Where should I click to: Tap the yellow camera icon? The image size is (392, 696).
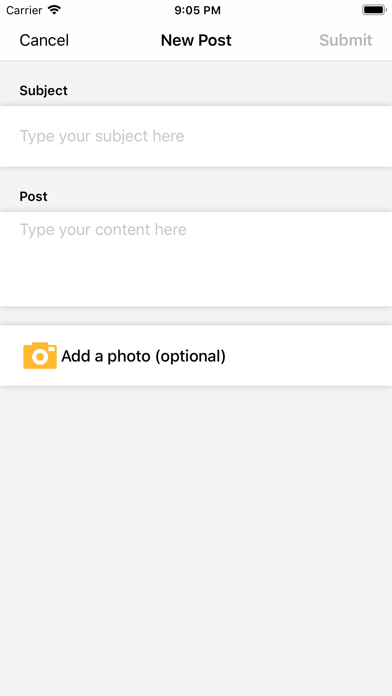40,356
